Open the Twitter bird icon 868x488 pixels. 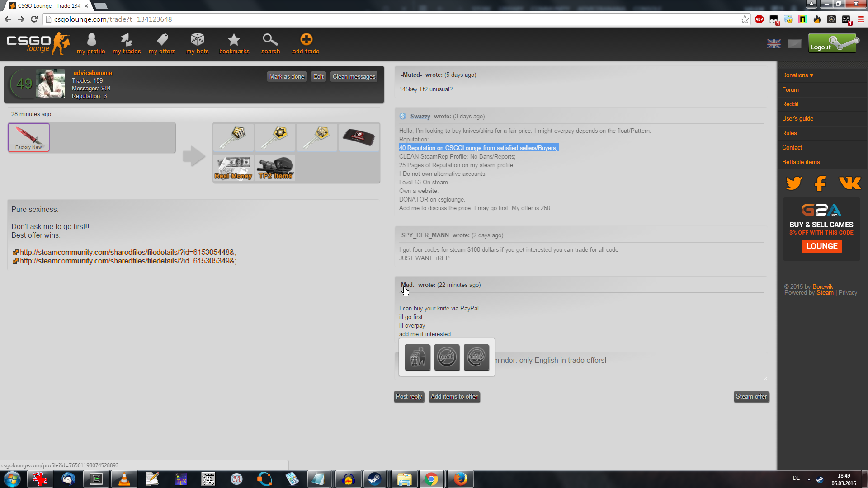[793, 183]
